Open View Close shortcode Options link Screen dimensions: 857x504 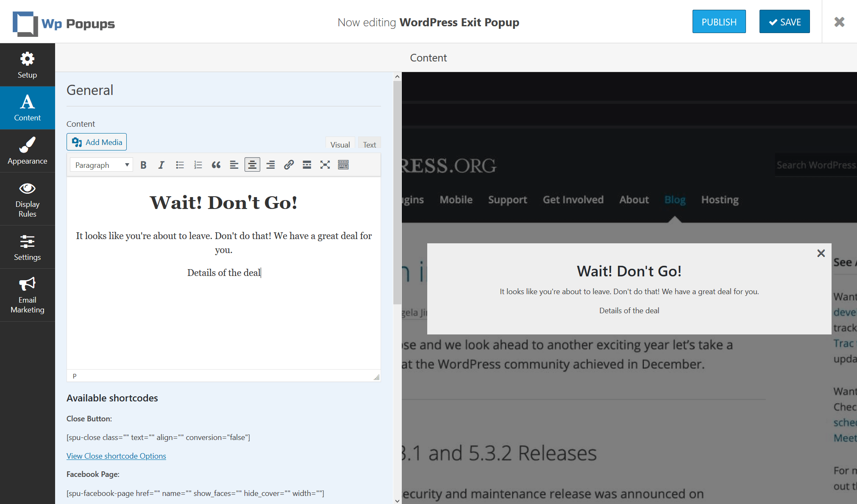point(116,456)
